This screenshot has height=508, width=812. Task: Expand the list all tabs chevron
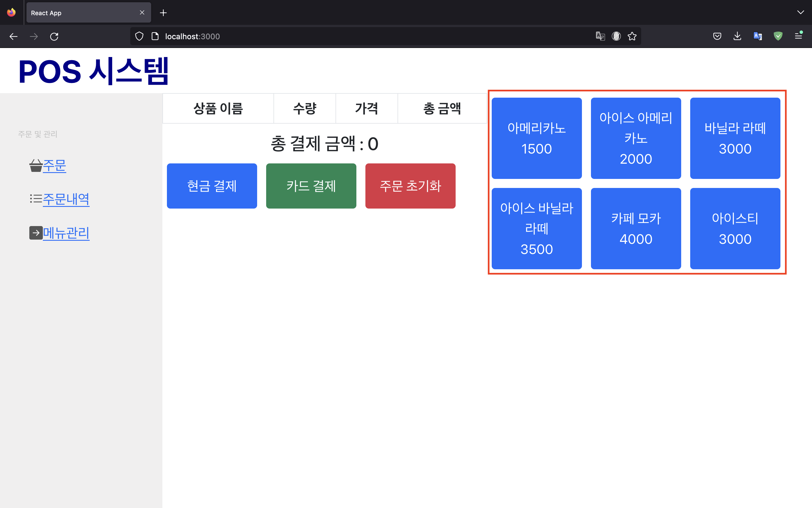click(801, 12)
